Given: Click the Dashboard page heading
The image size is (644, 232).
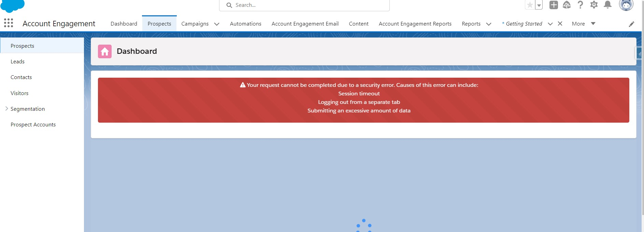Looking at the screenshot, I should click(x=137, y=51).
